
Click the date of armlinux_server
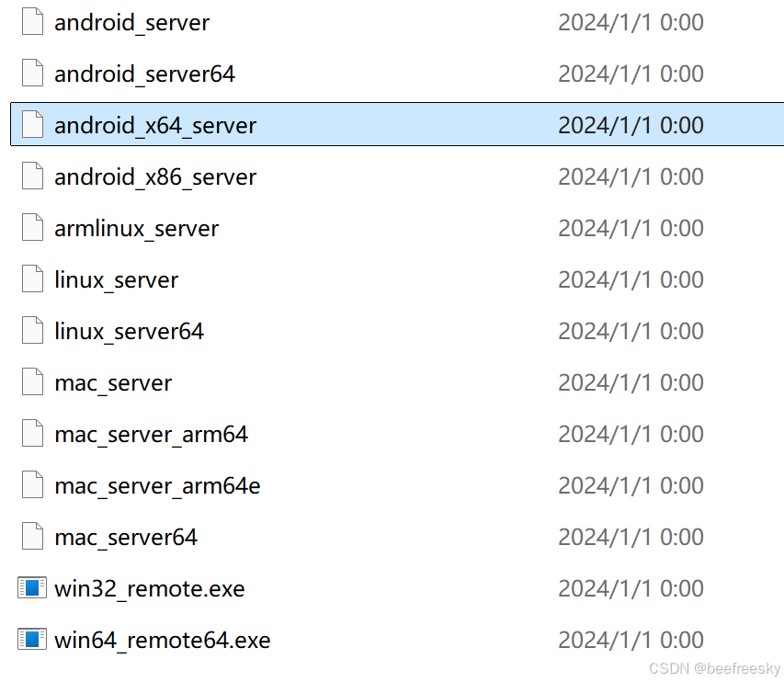click(x=631, y=229)
